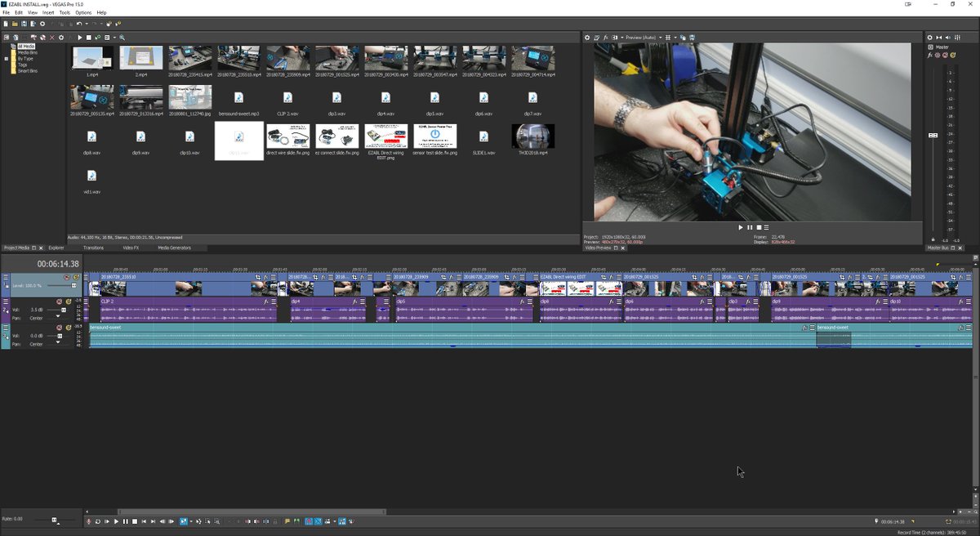Pause playback in the timeline transport bar
Viewport: 980px width, 536px height.
(126, 521)
